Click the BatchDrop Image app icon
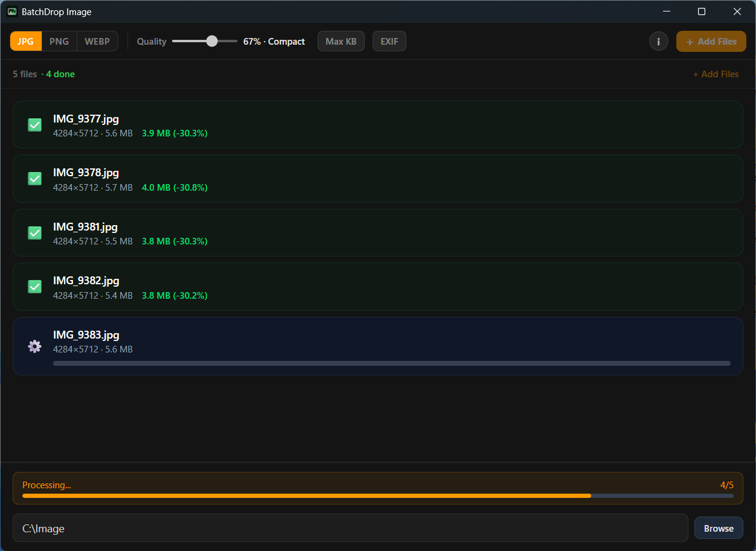The image size is (756, 551). [x=11, y=11]
